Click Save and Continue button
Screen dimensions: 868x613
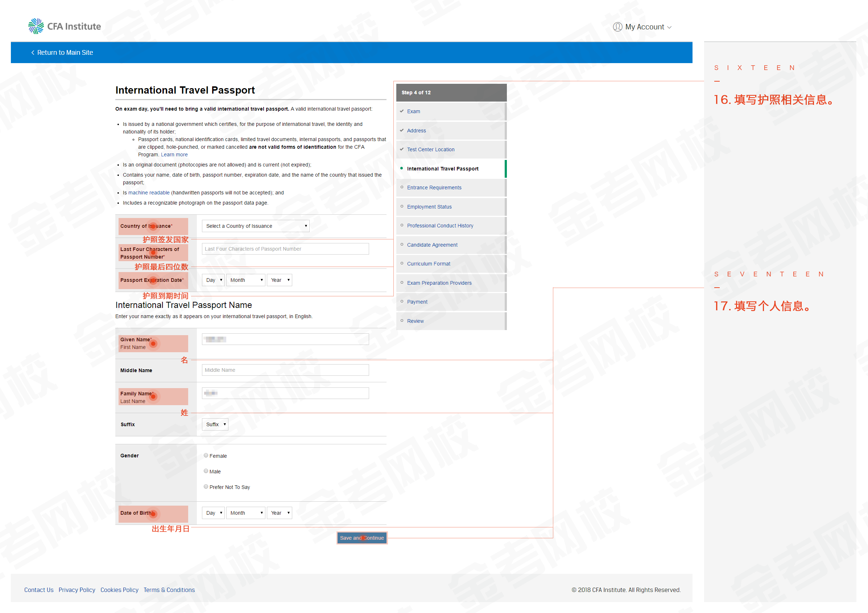pos(362,538)
